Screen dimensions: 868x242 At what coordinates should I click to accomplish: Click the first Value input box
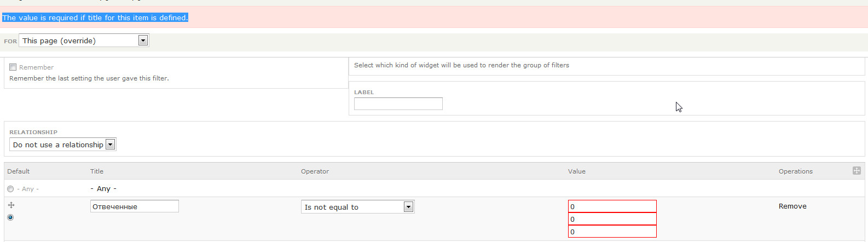click(x=612, y=206)
